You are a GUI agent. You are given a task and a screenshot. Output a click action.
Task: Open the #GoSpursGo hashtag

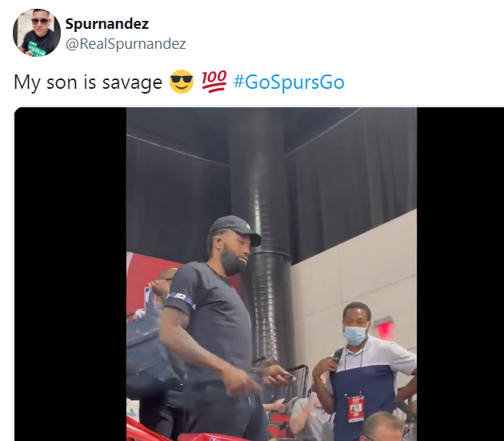289,82
